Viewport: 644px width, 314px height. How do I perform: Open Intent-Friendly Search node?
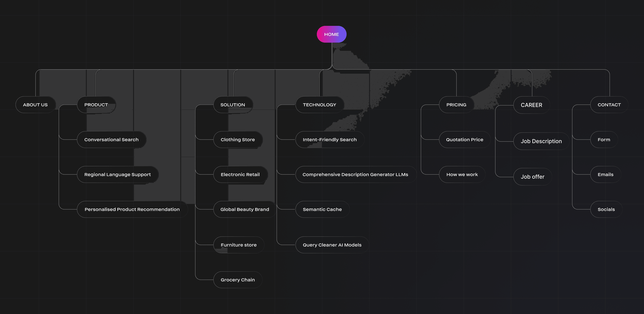coord(330,140)
